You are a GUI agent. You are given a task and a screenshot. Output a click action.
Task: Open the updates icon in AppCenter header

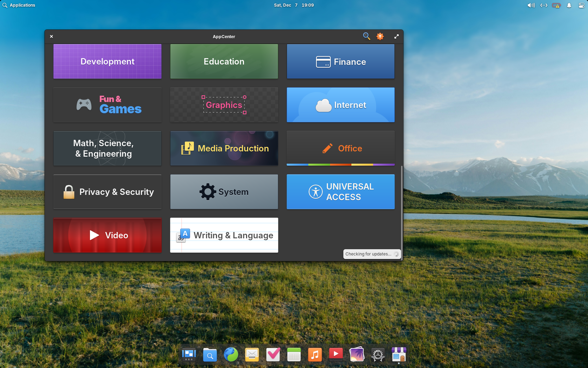click(380, 36)
